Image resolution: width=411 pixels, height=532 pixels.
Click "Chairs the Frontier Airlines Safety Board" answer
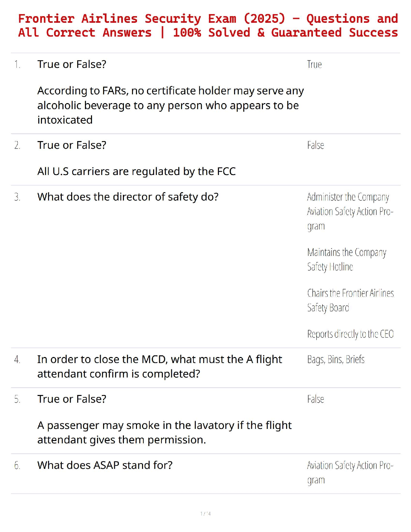tap(350, 300)
